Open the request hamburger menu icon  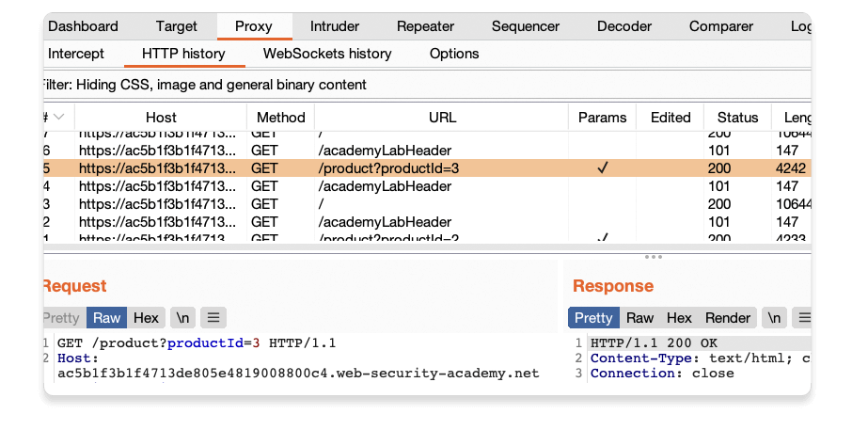tap(213, 318)
